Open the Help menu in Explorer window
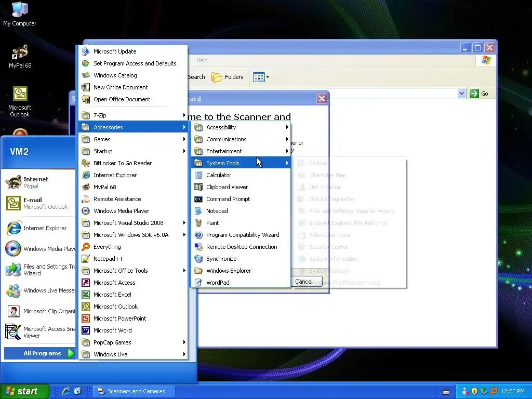This screenshot has width=532, height=399. (x=202, y=60)
